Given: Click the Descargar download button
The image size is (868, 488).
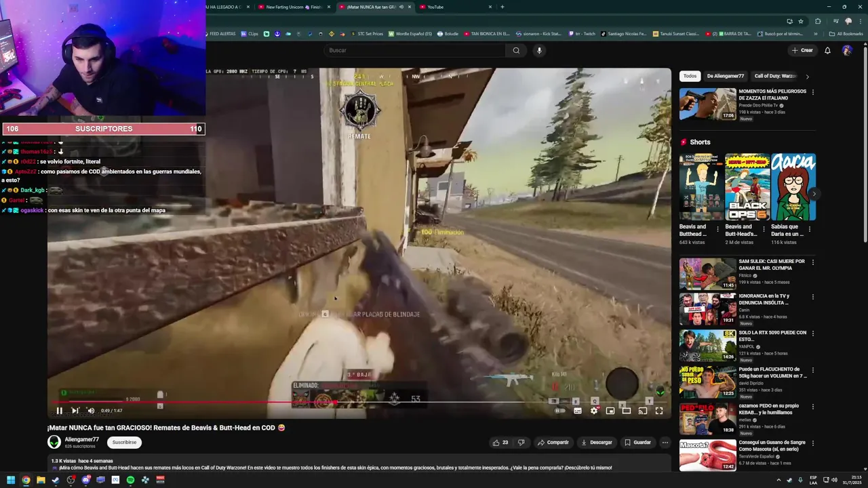Looking at the screenshot, I should click(597, 443).
